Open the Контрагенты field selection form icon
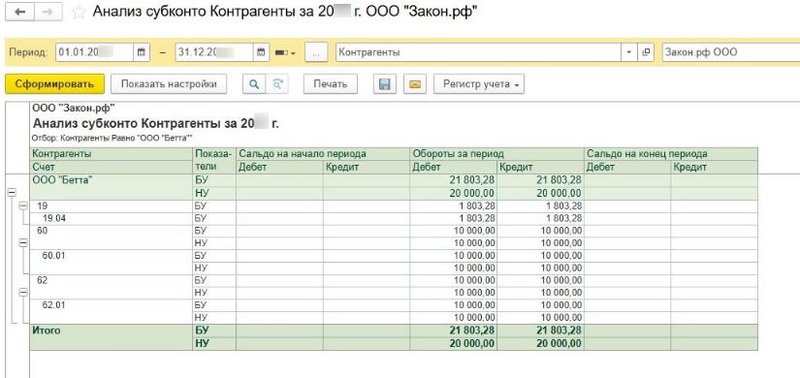This screenshot has height=378, width=800. (x=646, y=52)
